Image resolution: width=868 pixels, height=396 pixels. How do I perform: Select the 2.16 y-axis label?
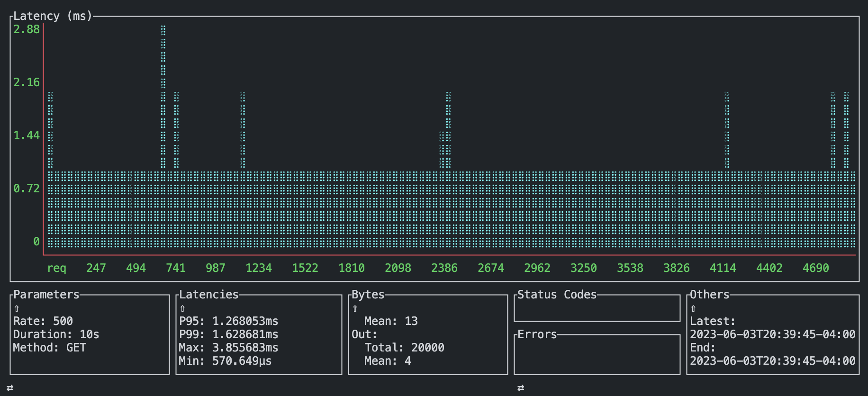tap(27, 82)
